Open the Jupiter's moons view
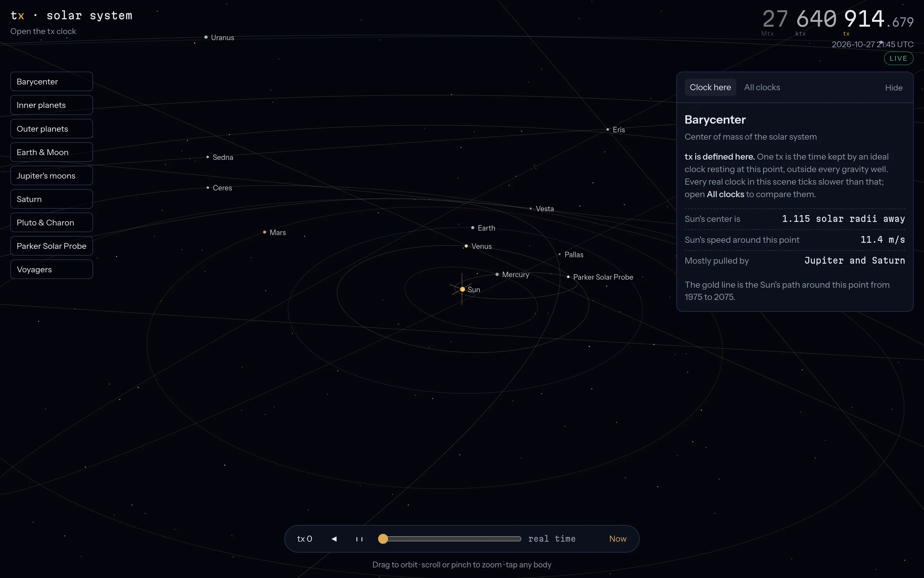924x578 pixels. (52, 176)
